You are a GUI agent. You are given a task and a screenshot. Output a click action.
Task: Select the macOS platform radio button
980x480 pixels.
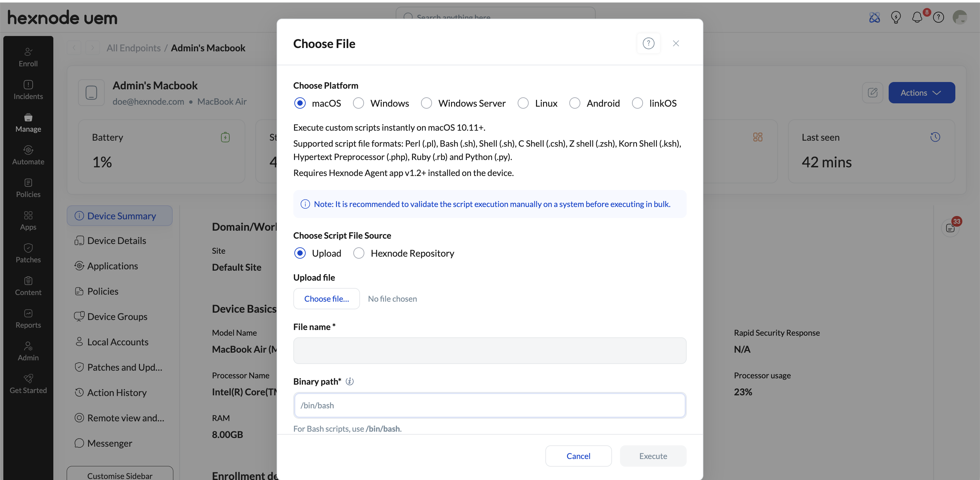click(x=300, y=103)
